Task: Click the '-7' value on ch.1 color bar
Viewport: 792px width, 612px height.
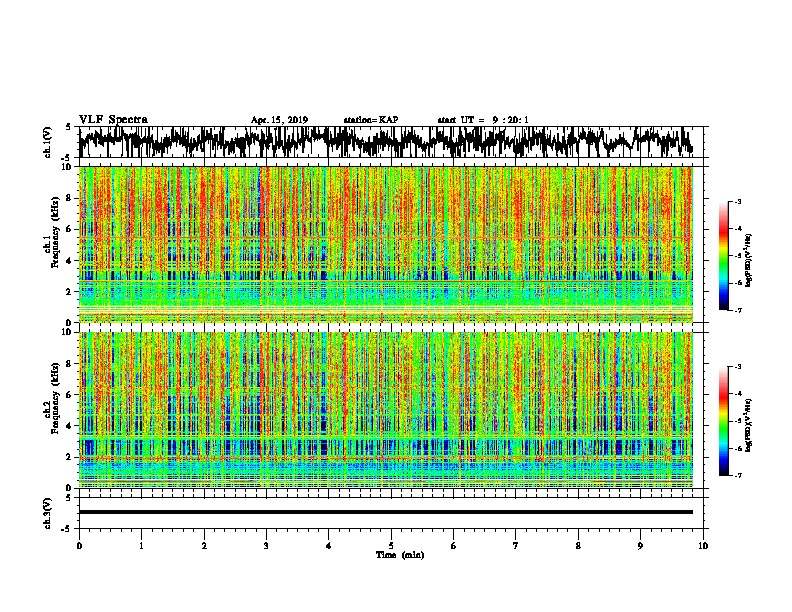Action: coord(737,310)
